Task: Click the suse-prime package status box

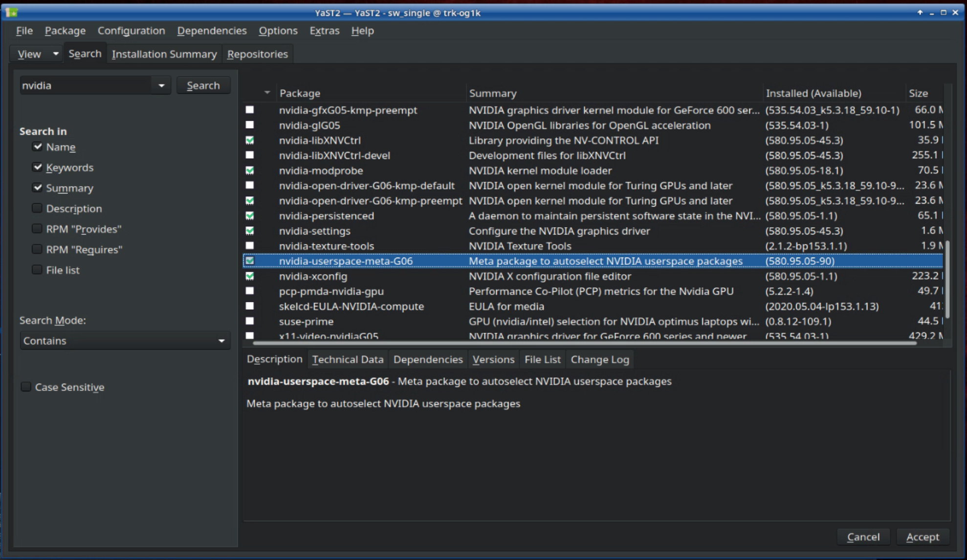Action: coord(250,321)
